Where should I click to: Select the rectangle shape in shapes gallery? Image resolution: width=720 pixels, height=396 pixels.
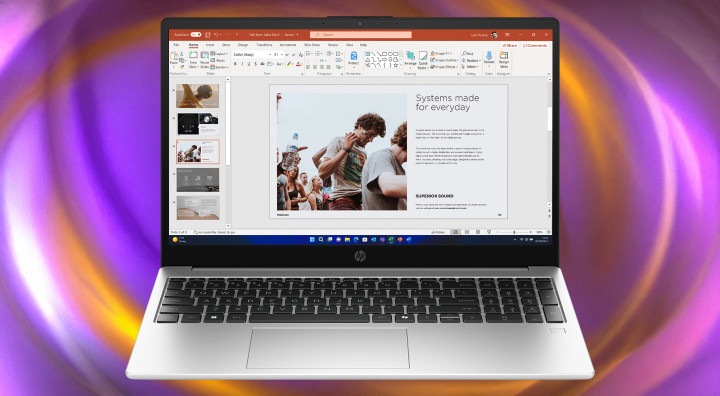click(385, 54)
